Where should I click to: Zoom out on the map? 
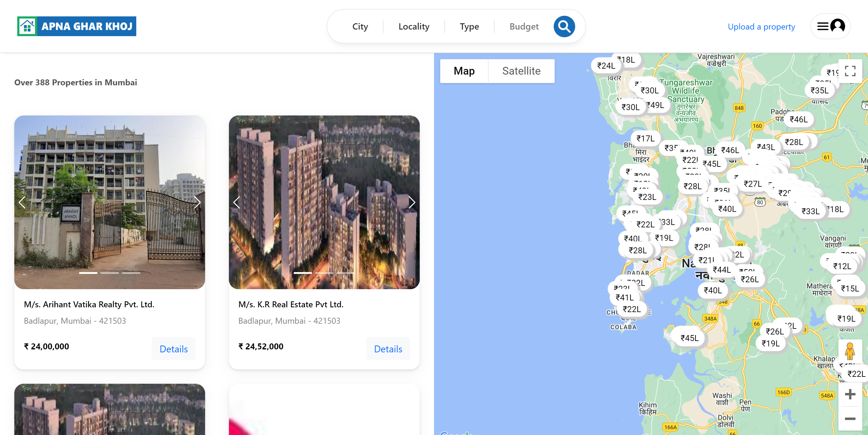tap(850, 419)
